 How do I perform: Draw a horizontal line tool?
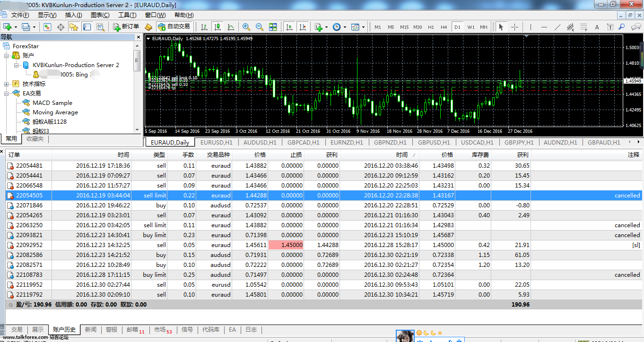(x=544, y=27)
